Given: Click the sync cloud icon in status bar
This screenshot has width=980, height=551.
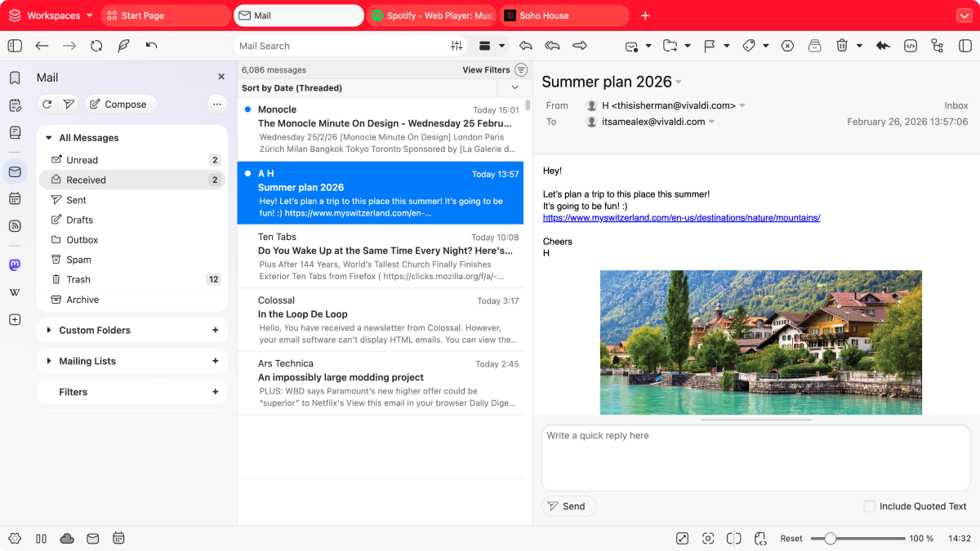Looking at the screenshot, I should click(67, 539).
